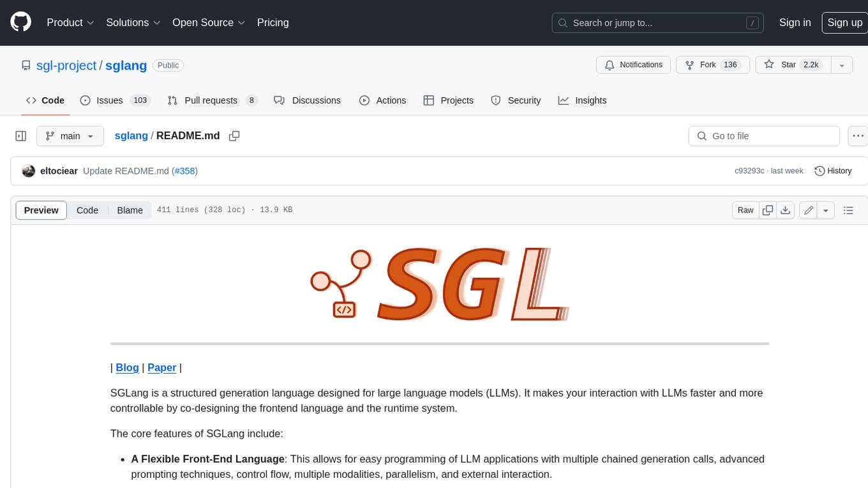Screen dimensions: 868x488
Task: Open the more file actions ellipsis
Action: point(858,136)
